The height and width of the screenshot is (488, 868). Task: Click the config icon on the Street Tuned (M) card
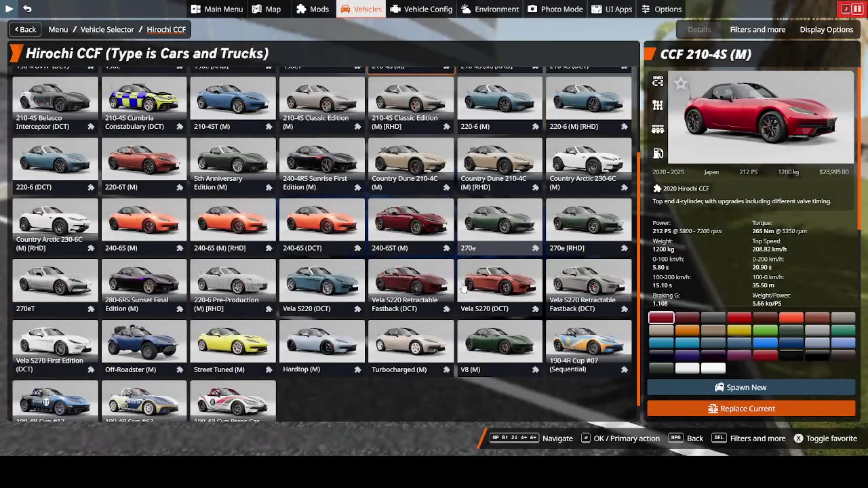coord(269,369)
